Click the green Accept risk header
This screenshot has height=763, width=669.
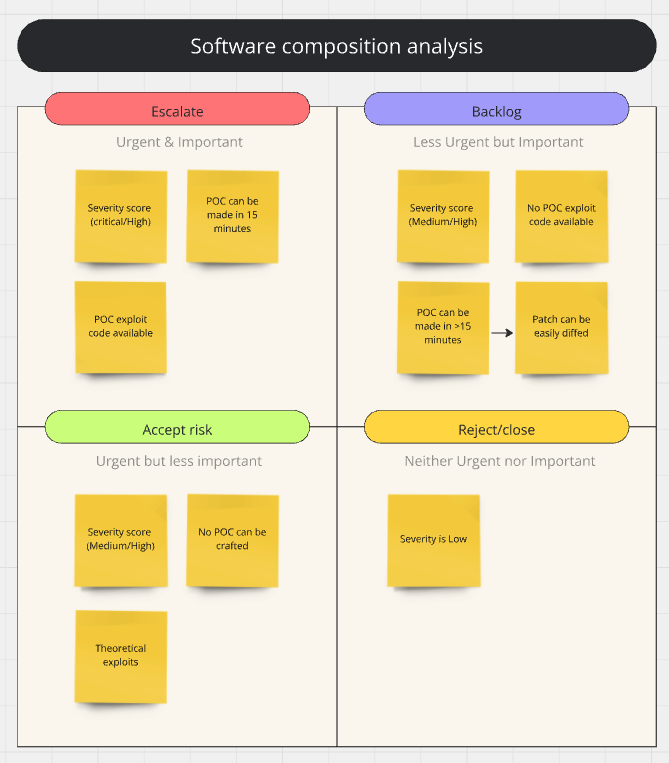click(177, 429)
